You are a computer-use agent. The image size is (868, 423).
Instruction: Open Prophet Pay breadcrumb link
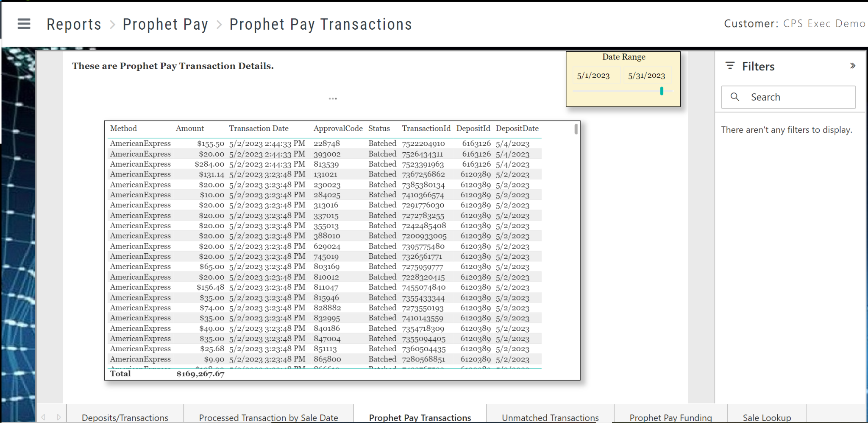[165, 24]
